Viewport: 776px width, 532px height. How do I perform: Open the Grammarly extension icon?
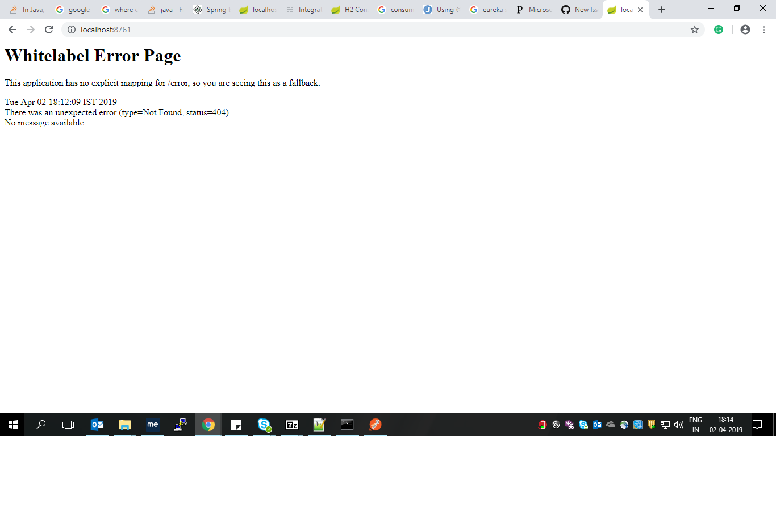(719, 30)
